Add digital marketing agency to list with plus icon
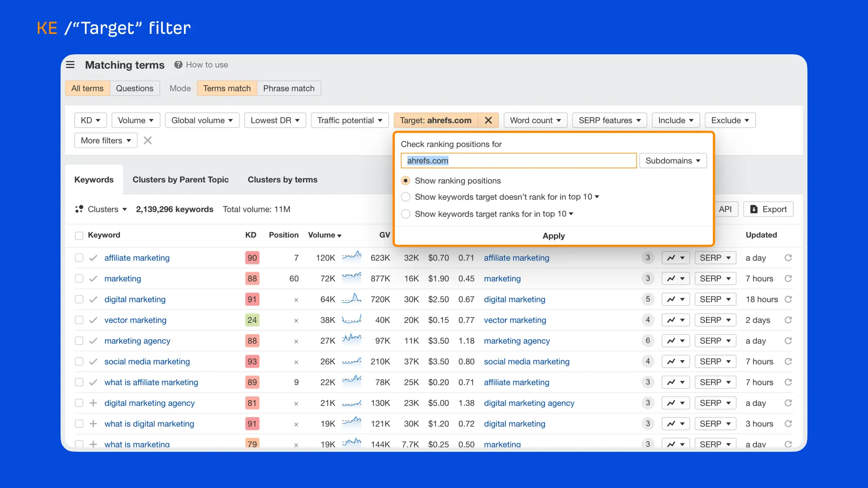Image resolution: width=868 pixels, height=488 pixels. click(x=93, y=403)
